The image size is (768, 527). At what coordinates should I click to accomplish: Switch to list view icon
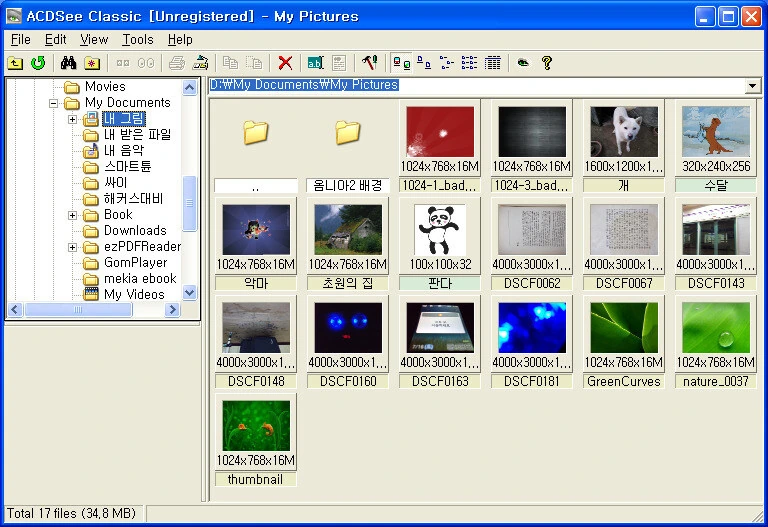(x=469, y=63)
